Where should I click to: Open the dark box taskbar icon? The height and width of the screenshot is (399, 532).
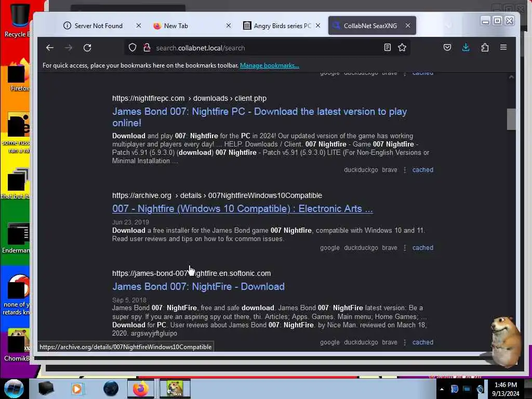pyautogui.click(x=46, y=389)
